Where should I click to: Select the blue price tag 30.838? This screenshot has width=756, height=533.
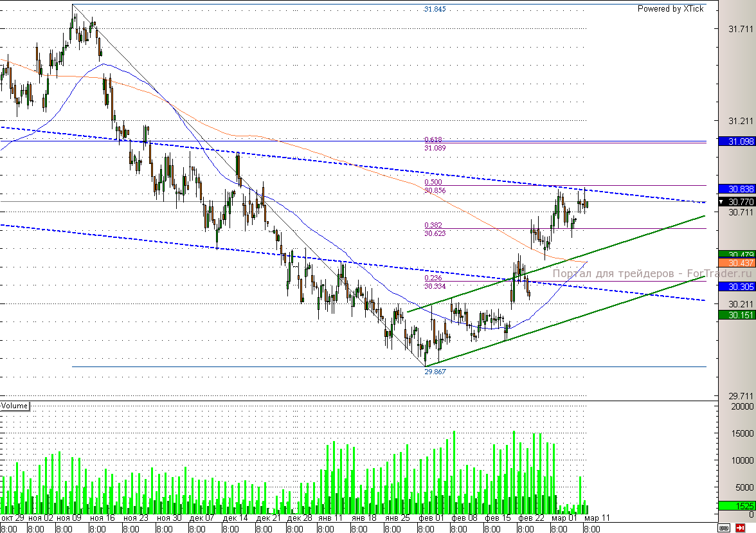click(737, 189)
